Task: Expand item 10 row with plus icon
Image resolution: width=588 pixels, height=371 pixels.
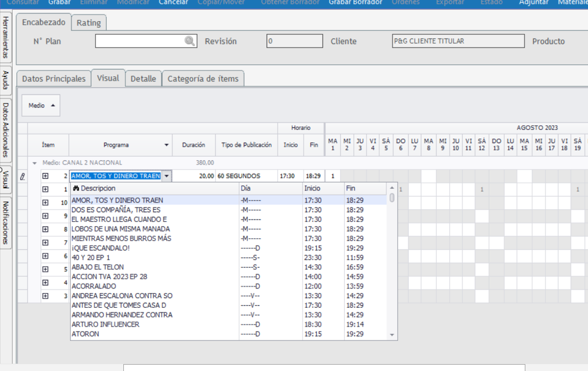Action: click(x=46, y=202)
